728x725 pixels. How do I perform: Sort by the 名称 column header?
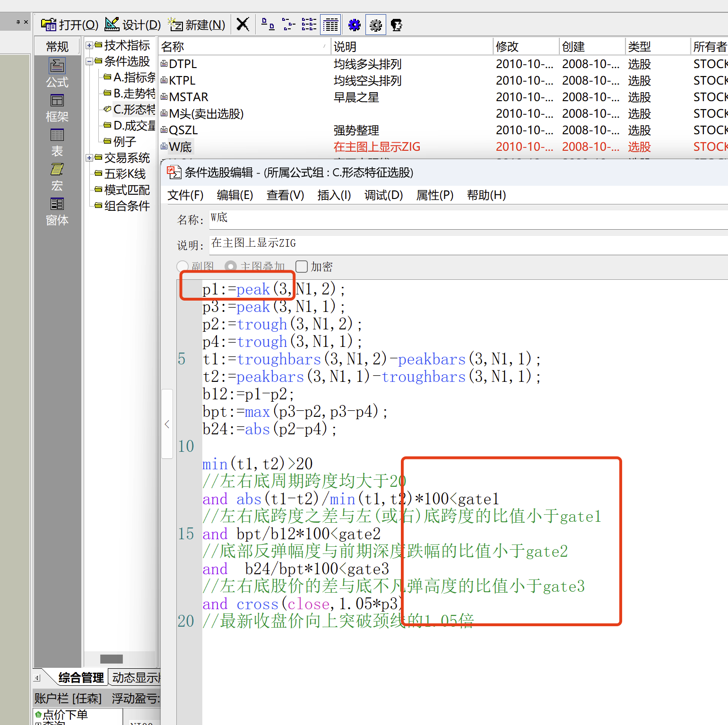pos(244,46)
